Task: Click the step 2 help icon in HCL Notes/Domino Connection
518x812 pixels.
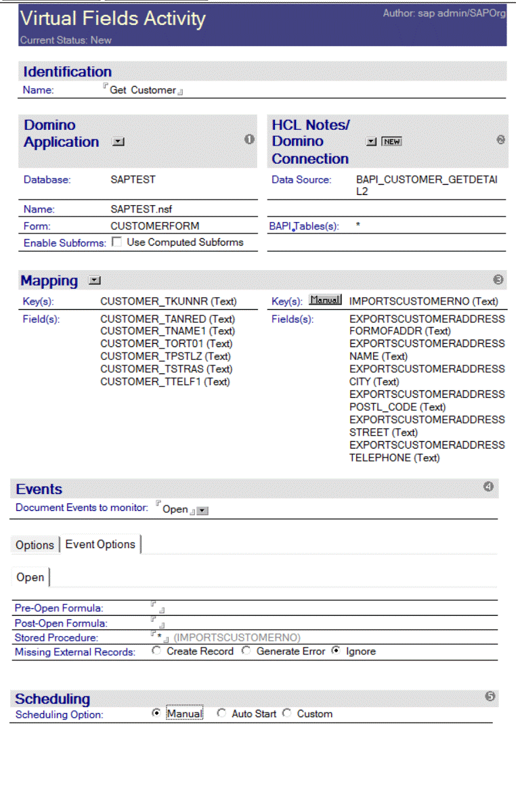Action: 500,140
